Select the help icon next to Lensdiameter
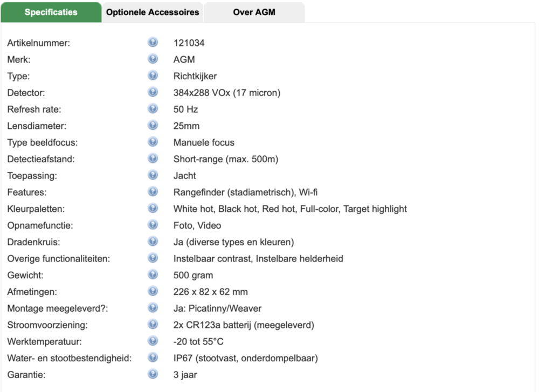539x392 pixels. pyautogui.click(x=153, y=125)
